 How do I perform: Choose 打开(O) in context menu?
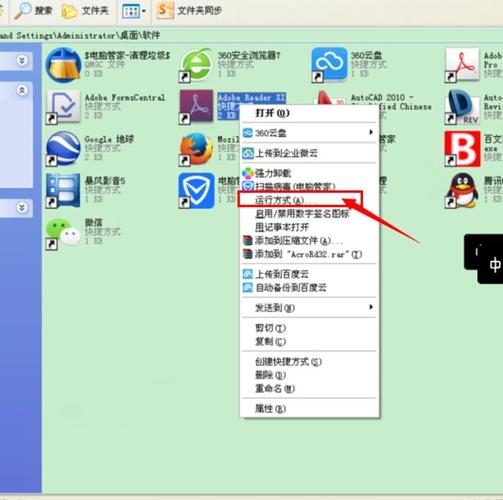[310, 113]
